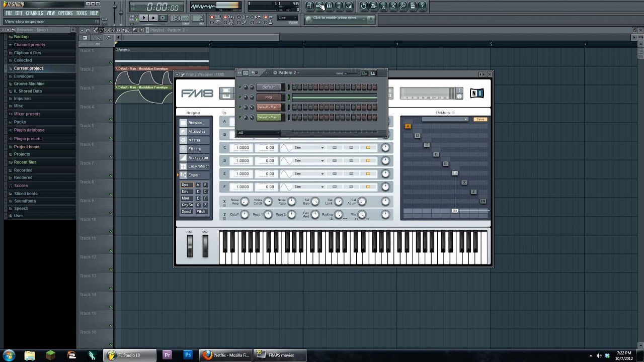Open Fruity Wrapper FM8 window menu arrow
This screenshot has width=644, height=362.
pyautogui.click(x=177, y=74)
